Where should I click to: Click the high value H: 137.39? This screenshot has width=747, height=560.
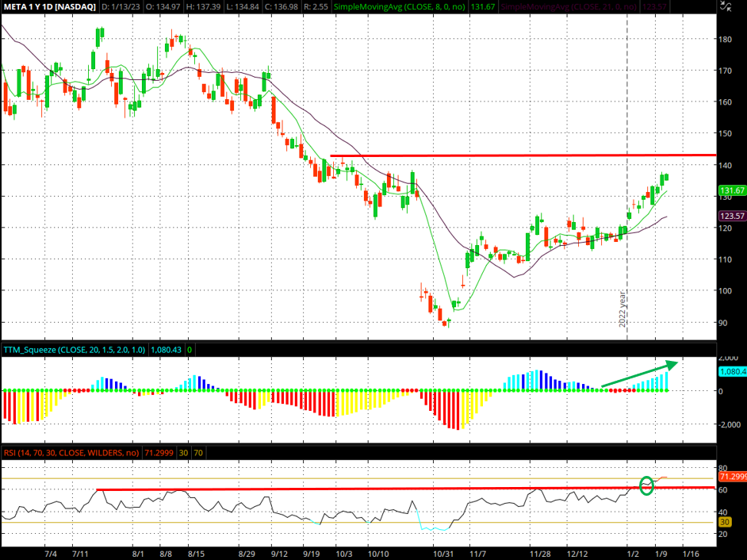(205, 7)
